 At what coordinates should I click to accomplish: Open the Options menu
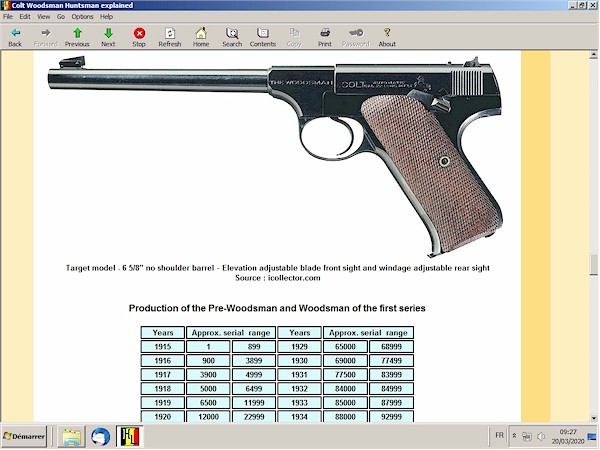click(82, 17)
